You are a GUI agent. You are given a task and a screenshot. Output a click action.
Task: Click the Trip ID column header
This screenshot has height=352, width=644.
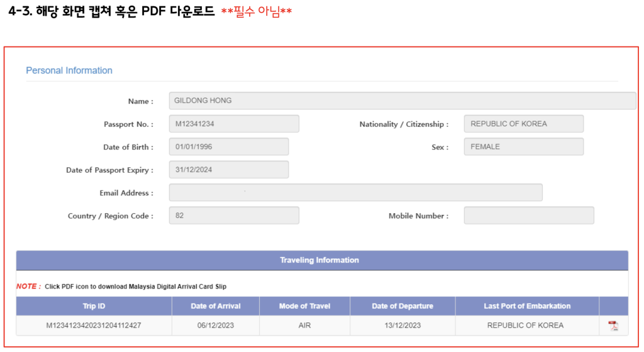tap(94, 306)
